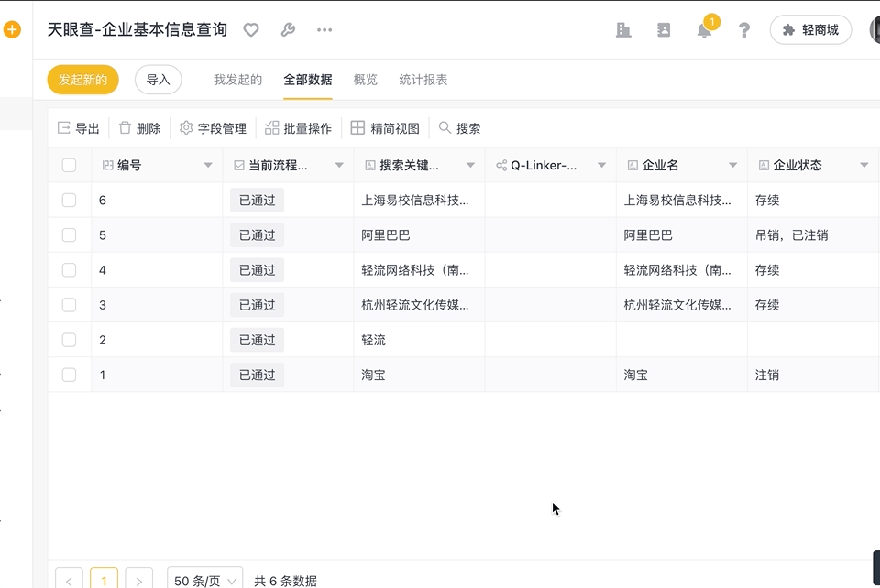880x588 pixels.
Task: Open the 企业状态 column dropdown arrow
Action: pos(864,166)
